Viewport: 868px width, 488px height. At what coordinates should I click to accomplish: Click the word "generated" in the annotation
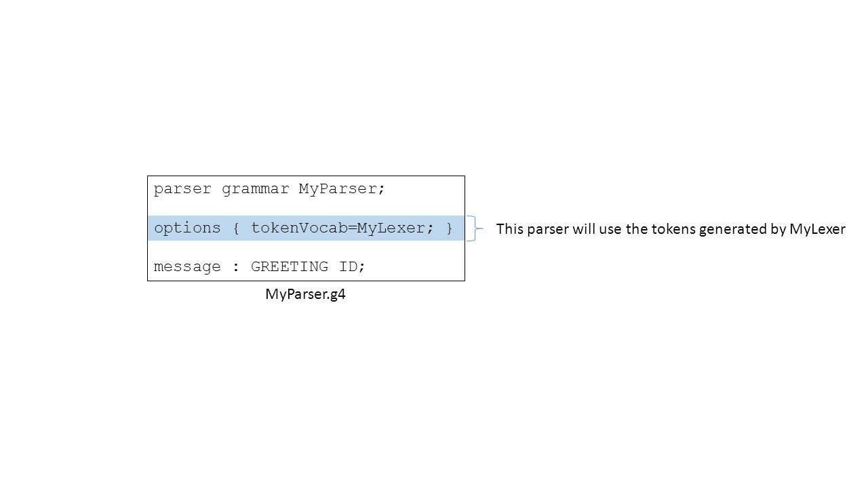pos(732,230)
